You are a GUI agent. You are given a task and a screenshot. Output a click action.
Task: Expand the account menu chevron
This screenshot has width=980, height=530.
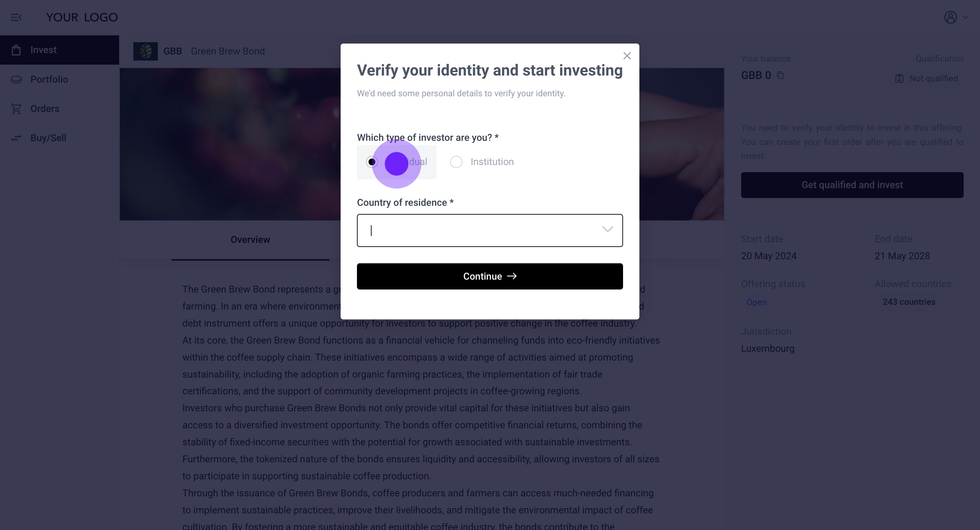click(x=966, y=17)
